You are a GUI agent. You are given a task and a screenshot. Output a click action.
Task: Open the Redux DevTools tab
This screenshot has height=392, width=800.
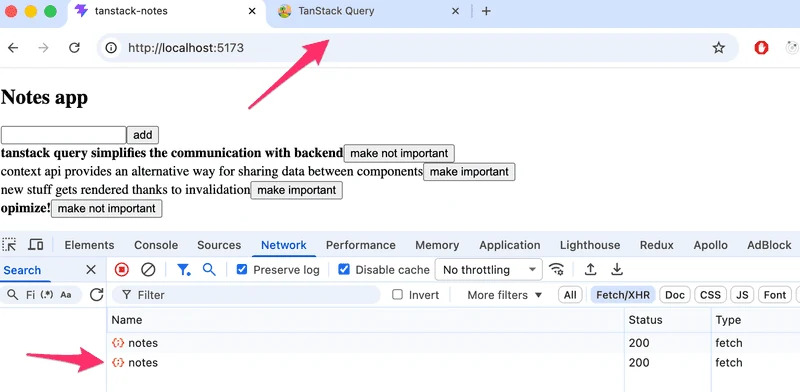pos(657,245)
